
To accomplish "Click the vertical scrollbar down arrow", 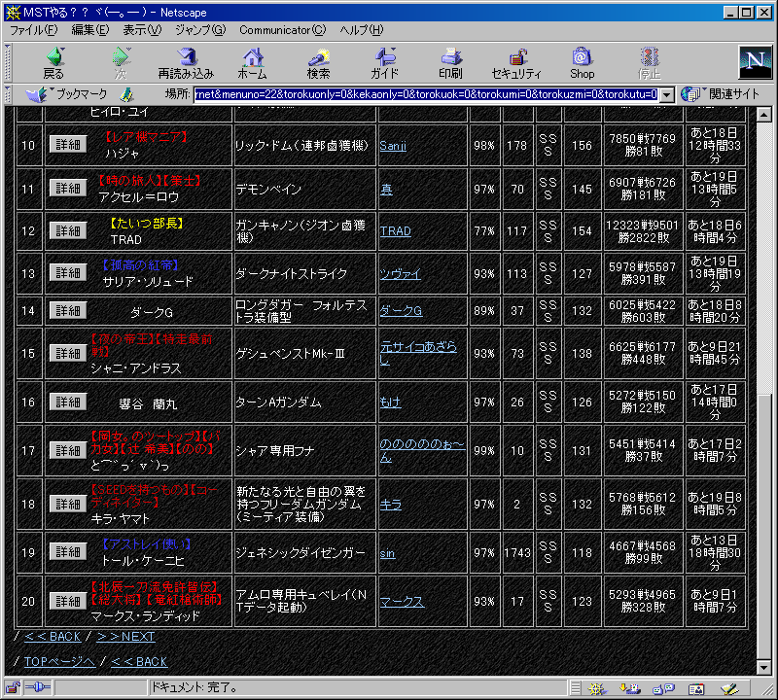I will [x=764, y=668].
